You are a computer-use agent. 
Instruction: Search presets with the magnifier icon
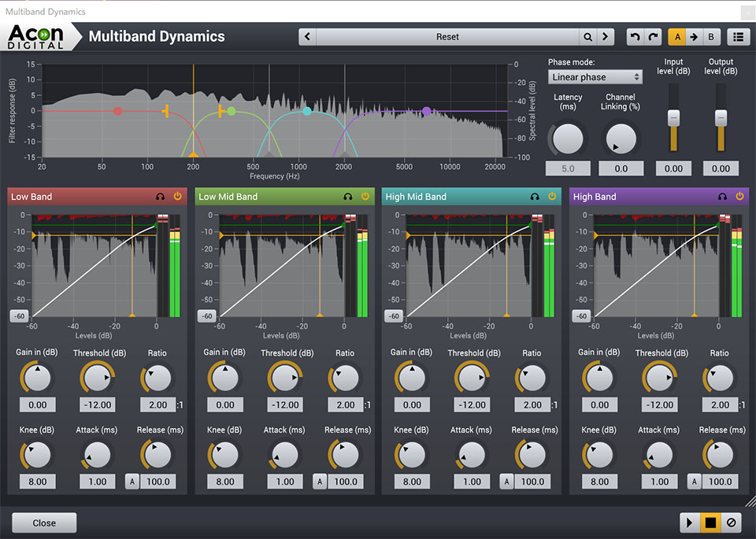click(587, 37)
